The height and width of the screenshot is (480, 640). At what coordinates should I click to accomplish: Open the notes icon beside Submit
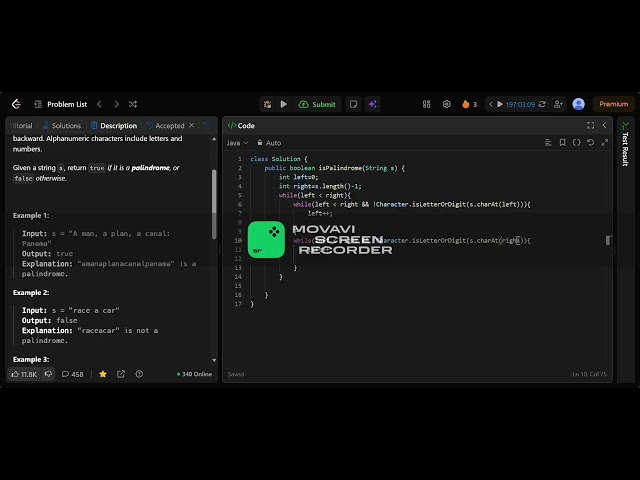pos(353,104)
